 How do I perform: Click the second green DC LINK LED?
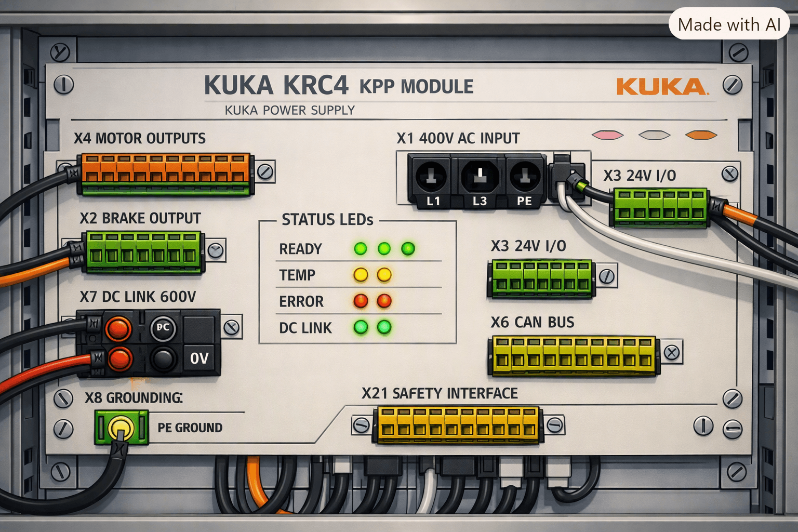point(384,327)
